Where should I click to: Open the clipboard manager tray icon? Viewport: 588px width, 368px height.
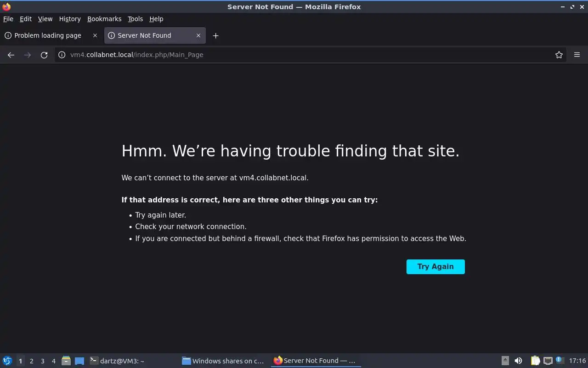click(x=535, y=361)
